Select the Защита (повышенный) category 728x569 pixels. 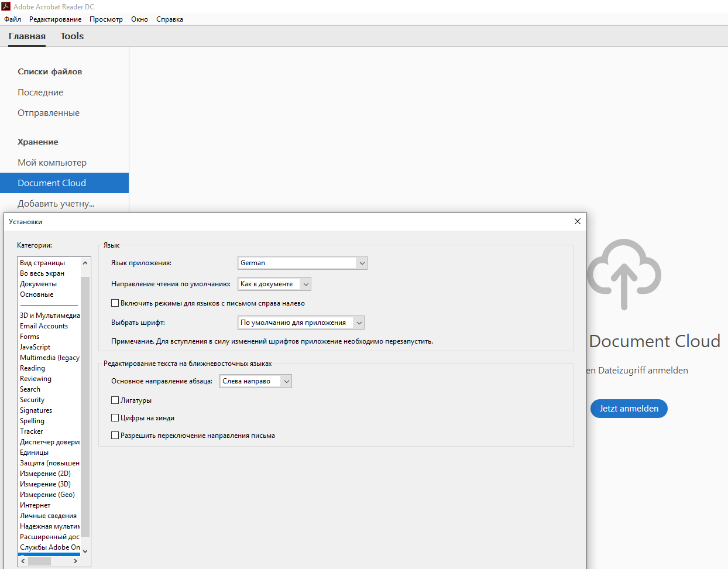pyautogui.click(x=50, y=463)
